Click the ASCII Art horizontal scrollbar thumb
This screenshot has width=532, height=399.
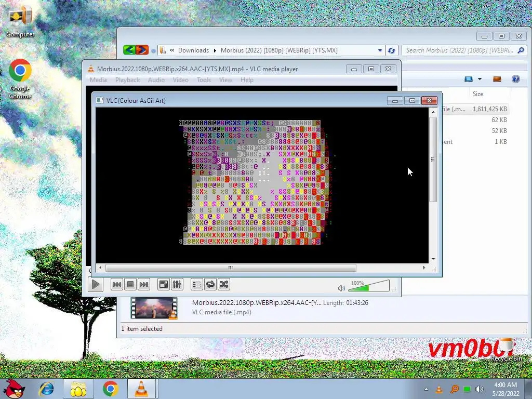pos(231,268)
